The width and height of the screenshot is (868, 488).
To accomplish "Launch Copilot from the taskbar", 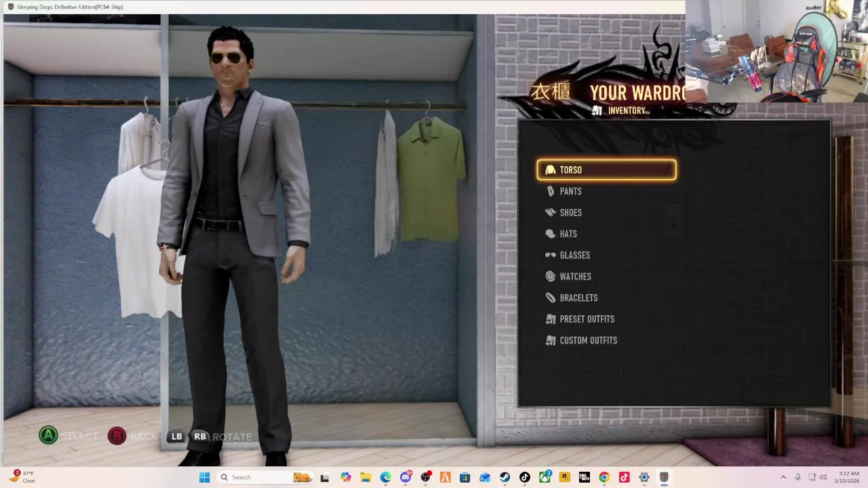I will [x=346, y=477].
